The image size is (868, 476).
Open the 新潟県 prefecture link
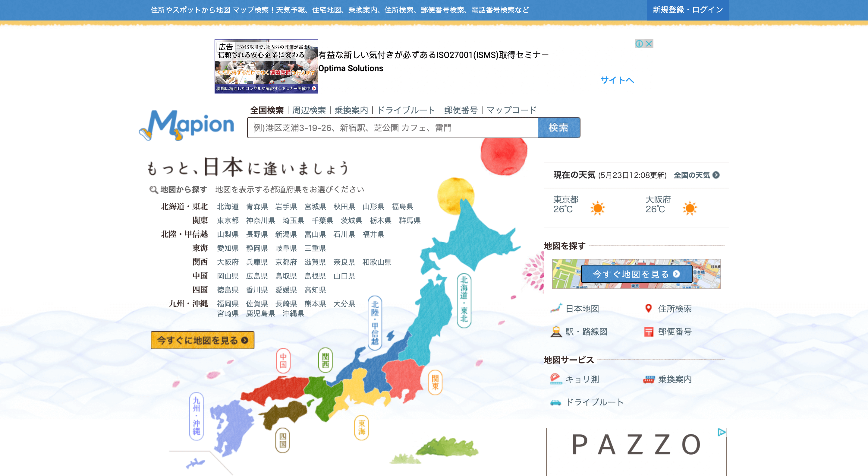[x=286, y=234]
